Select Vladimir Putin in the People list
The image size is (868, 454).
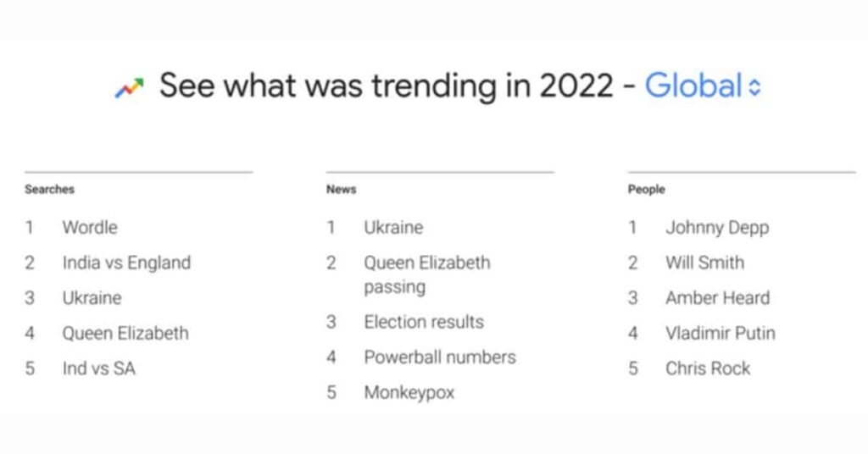(x=720, y=333)
